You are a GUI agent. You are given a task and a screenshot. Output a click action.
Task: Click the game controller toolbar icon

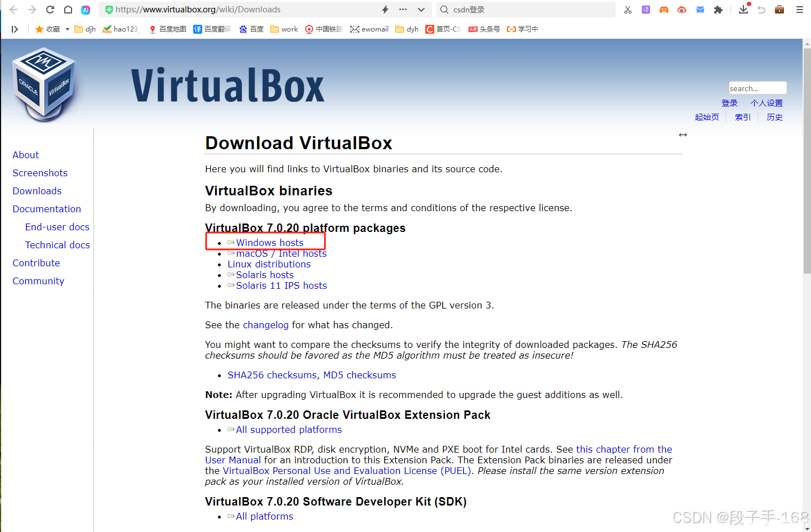coord(664,10)
